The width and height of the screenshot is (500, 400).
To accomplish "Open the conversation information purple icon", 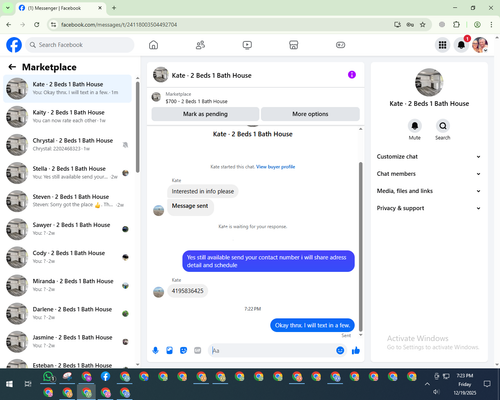I will 352,75.
